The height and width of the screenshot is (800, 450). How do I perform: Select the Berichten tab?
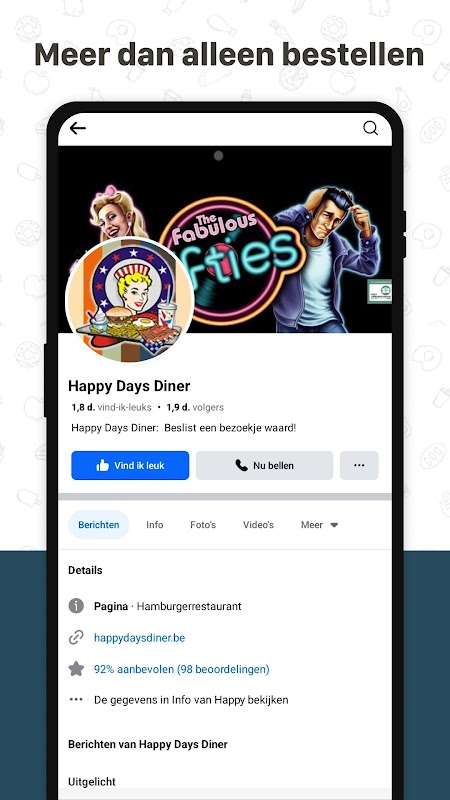(x=98, y=524)
